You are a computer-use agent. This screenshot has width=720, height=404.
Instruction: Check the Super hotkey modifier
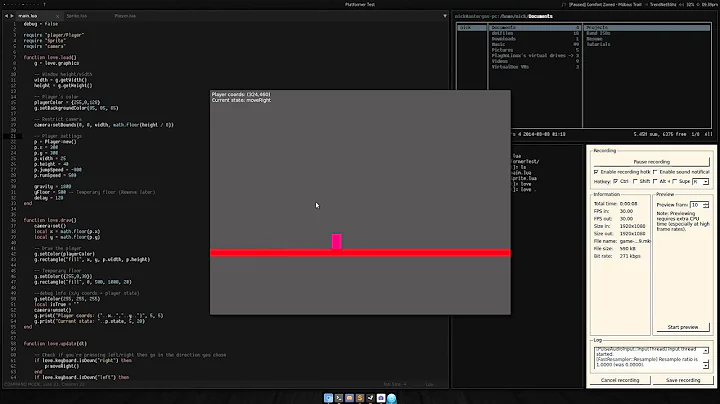tap(675, 181)
